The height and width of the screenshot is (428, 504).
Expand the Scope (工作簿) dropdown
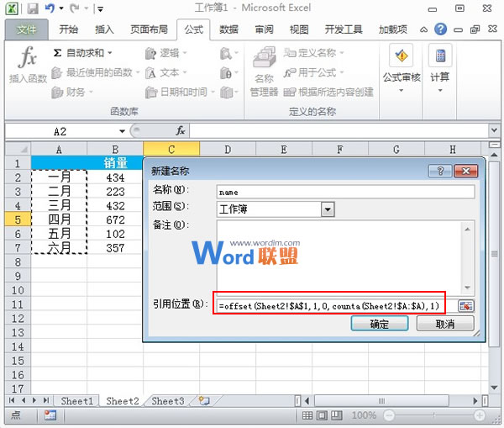(328, 209)
